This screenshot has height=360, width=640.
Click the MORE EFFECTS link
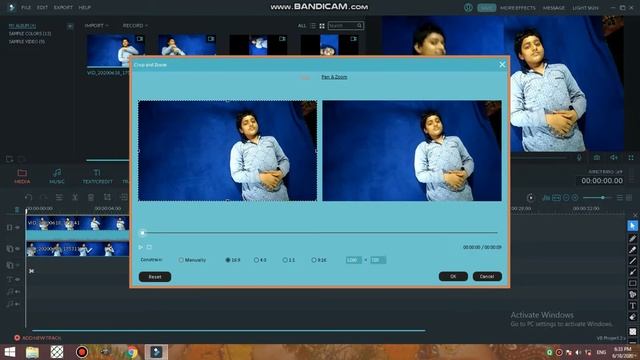(x=518, y=8)
